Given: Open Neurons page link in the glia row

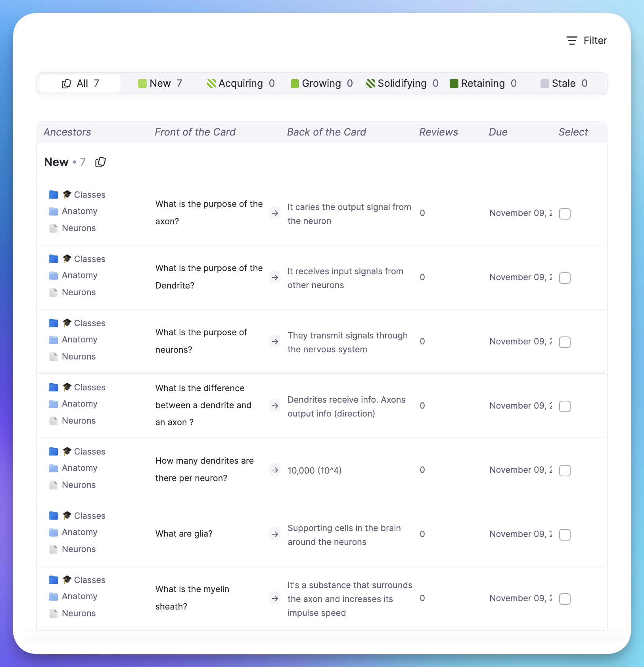Looking at the screenshot, I should click(79, 549).
